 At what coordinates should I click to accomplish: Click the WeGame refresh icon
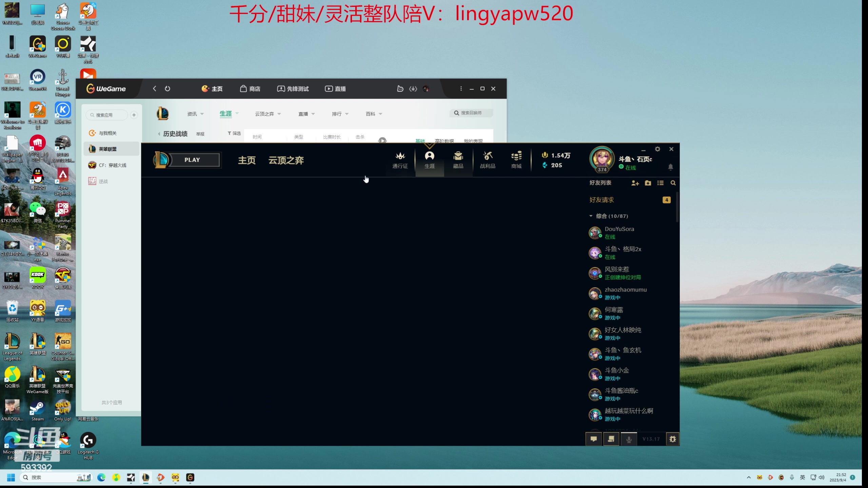pos(167,88)
